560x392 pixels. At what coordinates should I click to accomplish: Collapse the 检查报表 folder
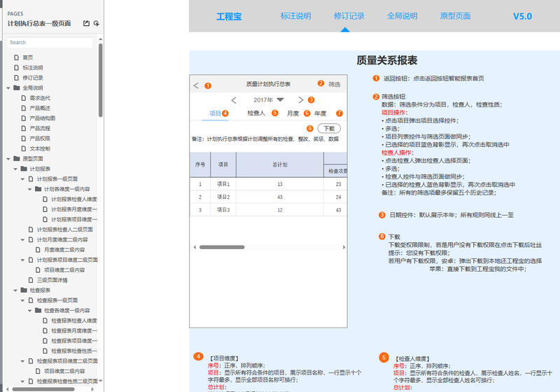[x=15, y=290]
